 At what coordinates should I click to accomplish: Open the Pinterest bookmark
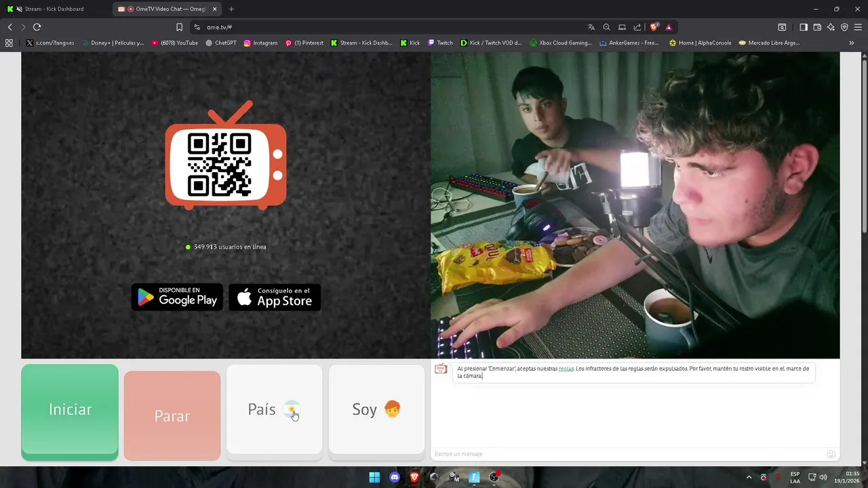pos(304,43)
